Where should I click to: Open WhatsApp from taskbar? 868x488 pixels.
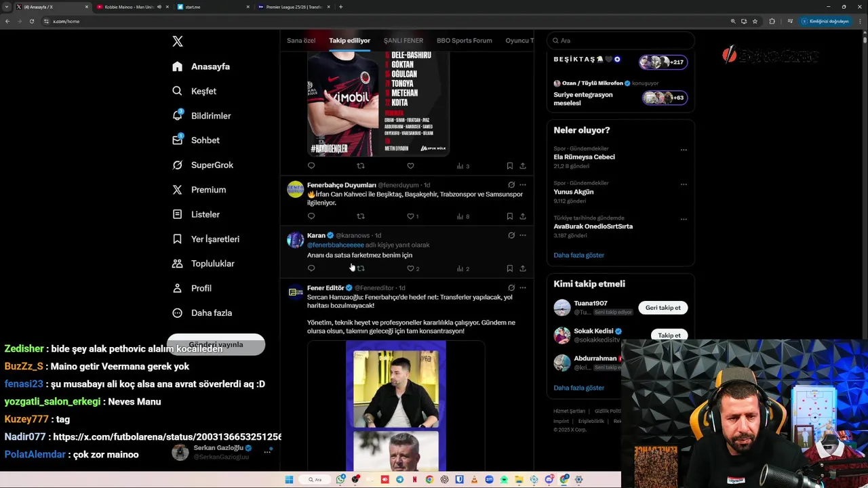[x=340, y=480]
